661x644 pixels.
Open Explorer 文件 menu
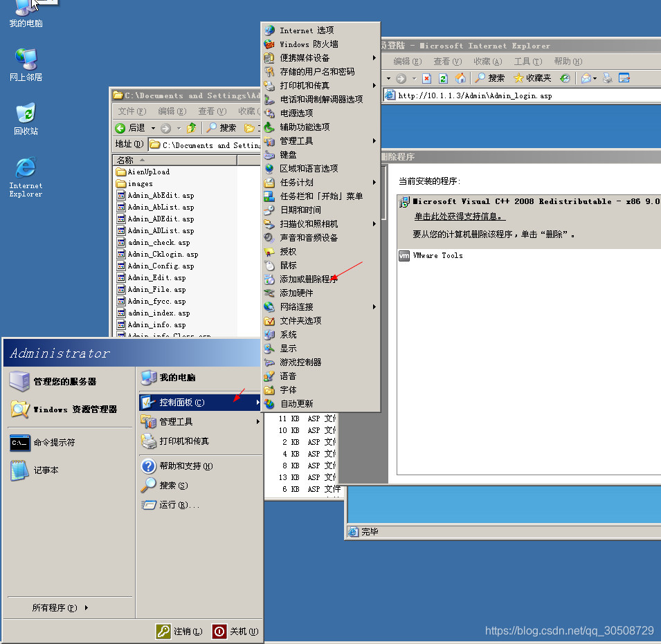tap(132, 111)
